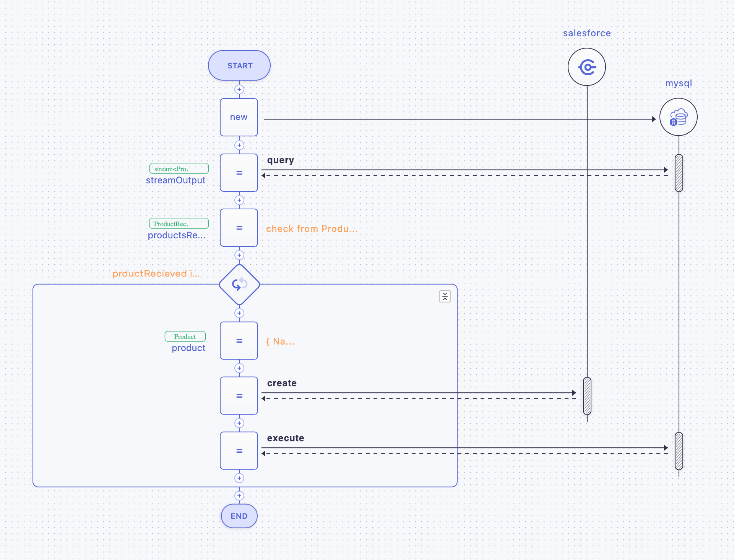Click the collapse/expand icon in loop container

click(445, 296)
